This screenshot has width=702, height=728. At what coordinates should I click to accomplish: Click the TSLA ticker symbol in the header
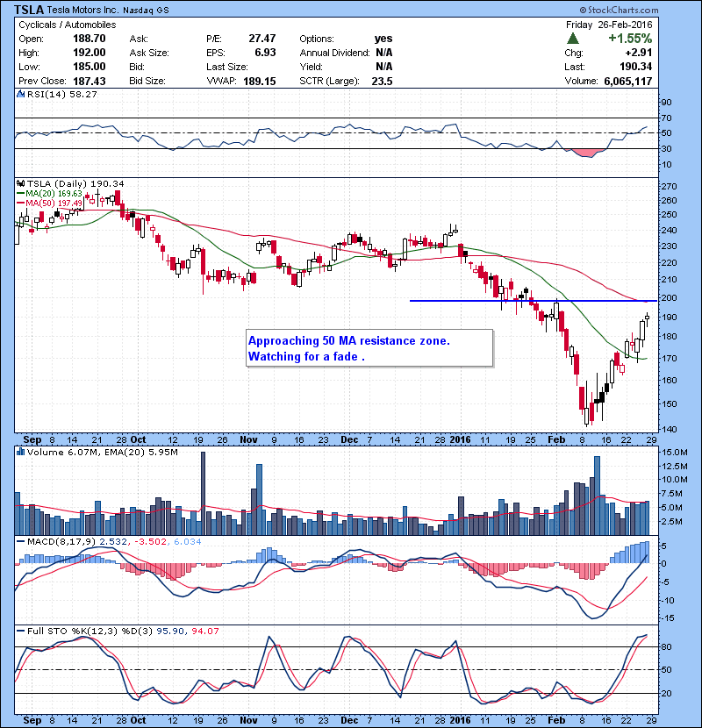point(29,10)
